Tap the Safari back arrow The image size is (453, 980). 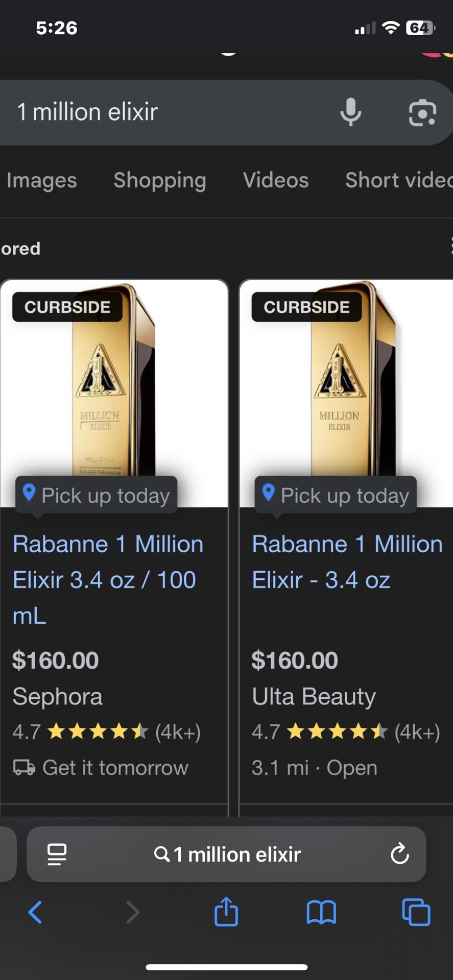tap(35, 912)
